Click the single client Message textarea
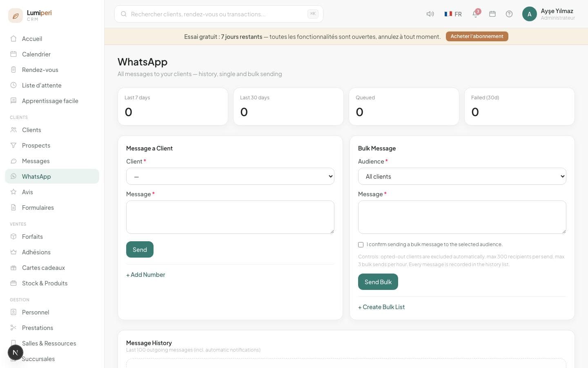The image size is (588, 368). click(230, 217)
